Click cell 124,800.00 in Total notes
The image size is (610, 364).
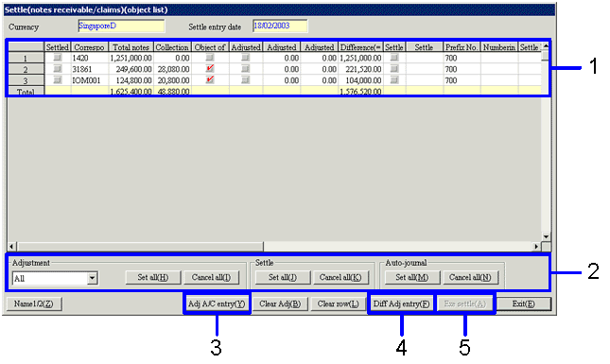(131, 80)
